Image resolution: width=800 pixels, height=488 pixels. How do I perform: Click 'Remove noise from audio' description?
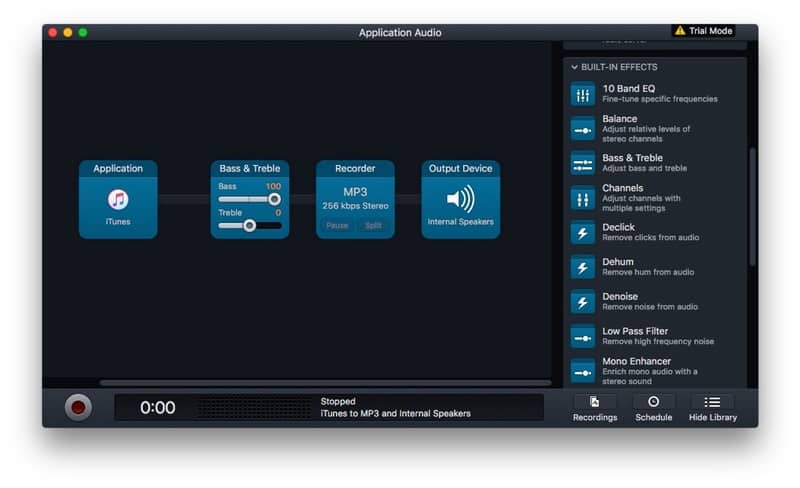650,307
